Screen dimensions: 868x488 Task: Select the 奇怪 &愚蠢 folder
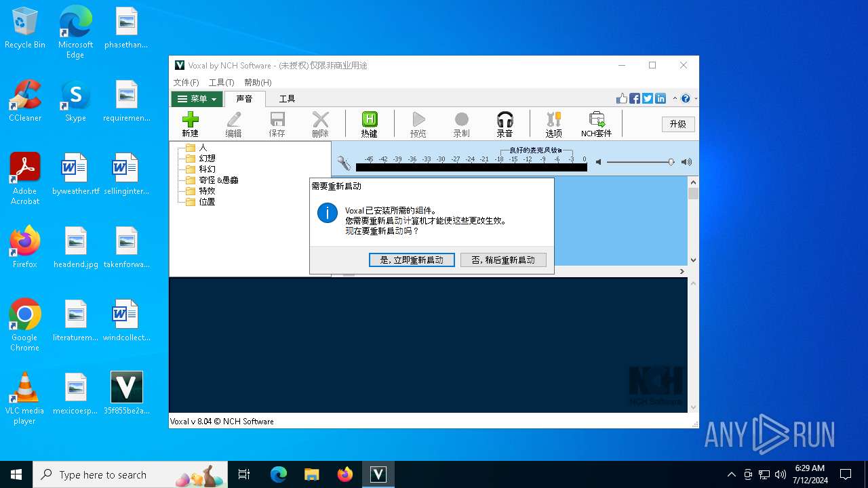click(212, 180)
